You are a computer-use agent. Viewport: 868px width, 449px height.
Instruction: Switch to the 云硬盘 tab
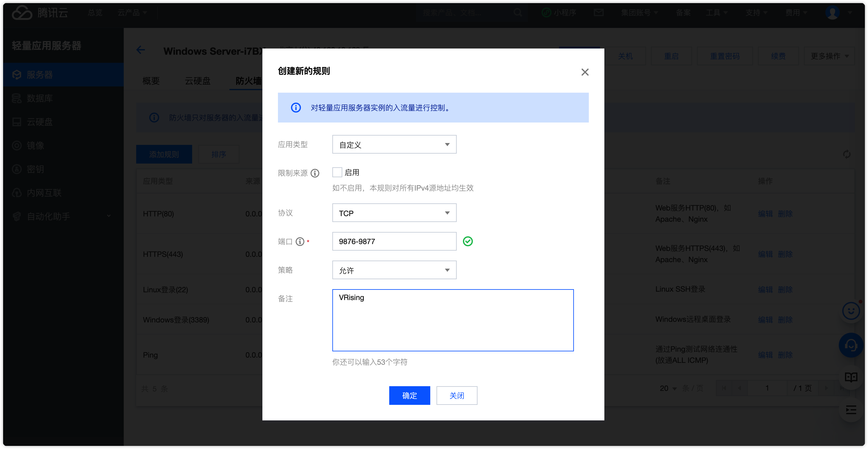[197, 81]
